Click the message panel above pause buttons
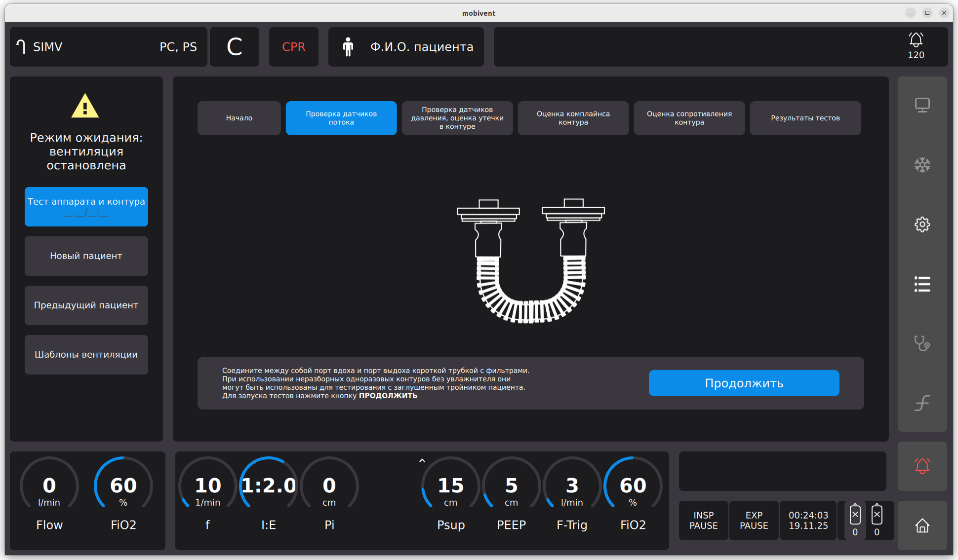 783,471
